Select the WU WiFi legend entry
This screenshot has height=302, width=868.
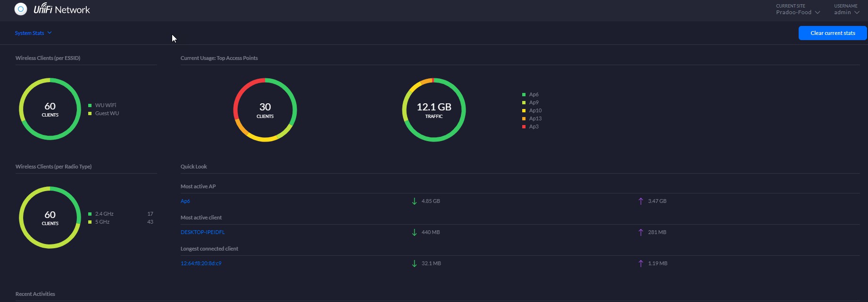[105, 105]
